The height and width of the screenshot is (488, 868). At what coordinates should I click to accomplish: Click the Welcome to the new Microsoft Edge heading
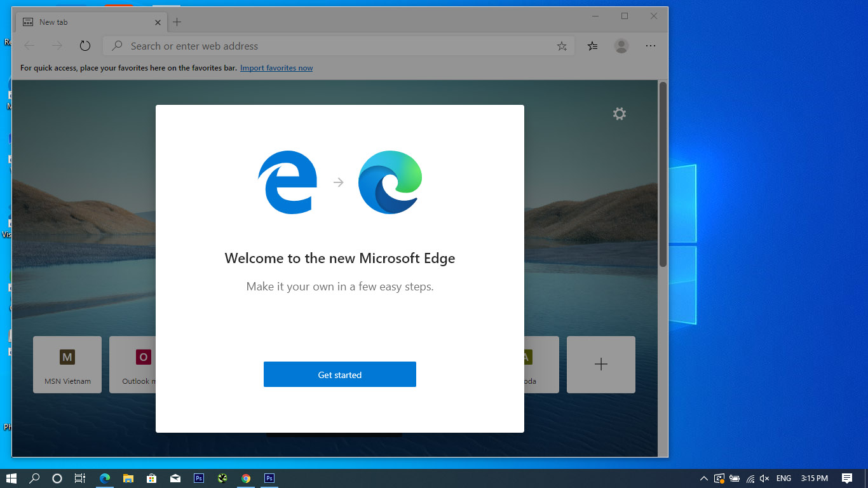[340, 259]
